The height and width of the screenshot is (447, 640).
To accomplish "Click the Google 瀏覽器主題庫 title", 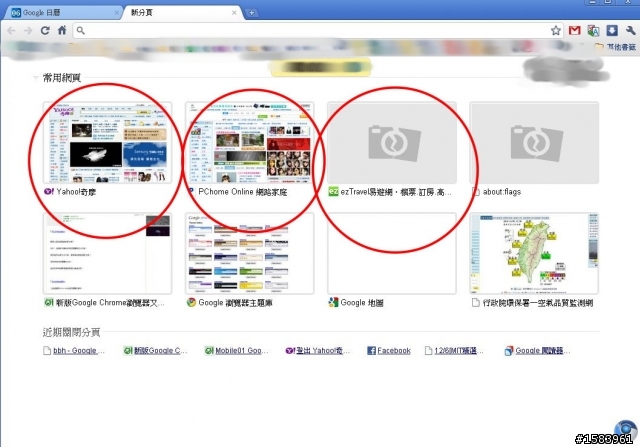I will (235, 302).
